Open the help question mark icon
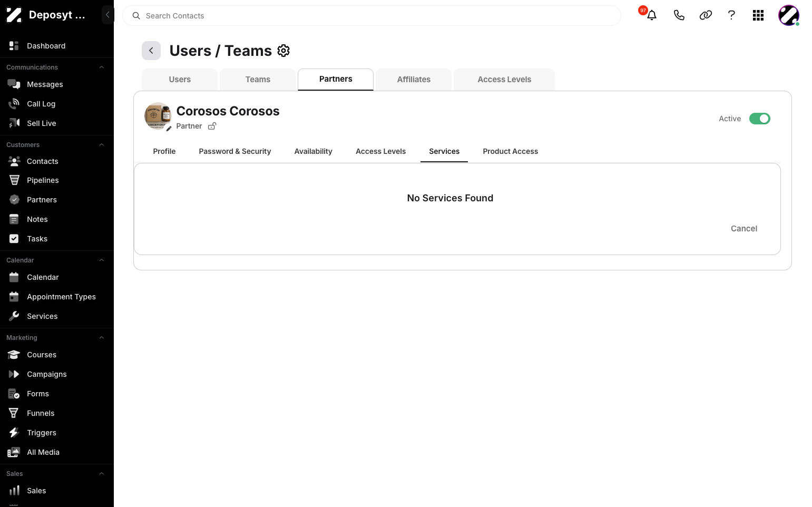Screen dimensions: 812x507 [731, 15]
